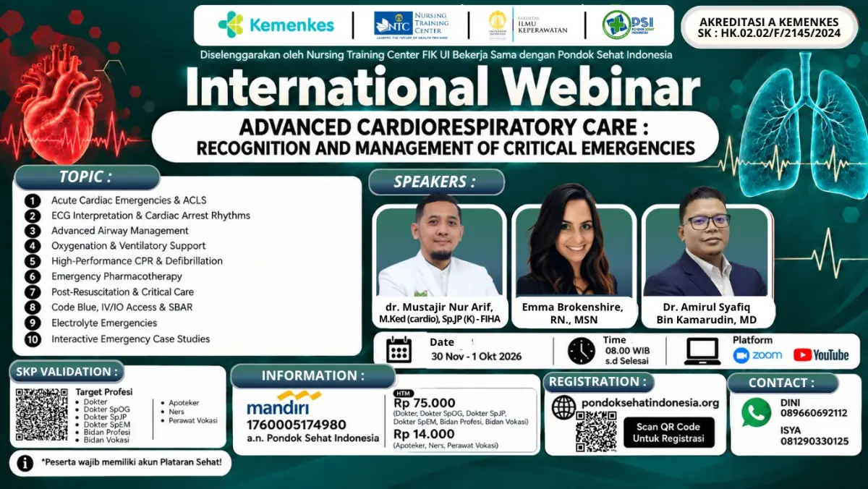Click the price Rp 14.000
The height and width of the screenshot is (489, 868).
click(x=424, y=434)
